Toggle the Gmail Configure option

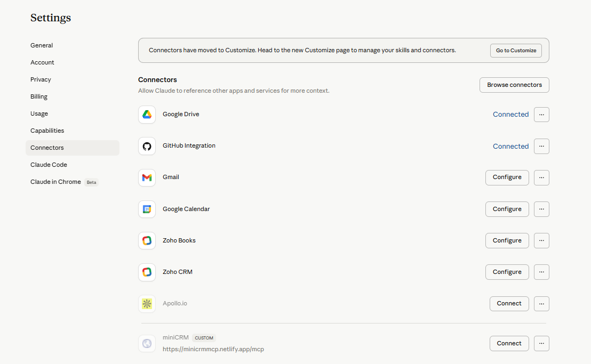(x=507, y=177)
